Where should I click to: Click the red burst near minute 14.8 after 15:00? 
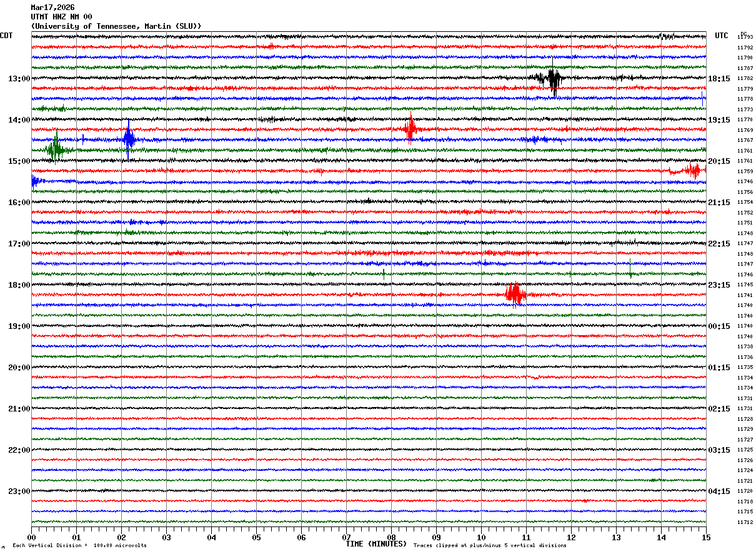coord(692,170)
